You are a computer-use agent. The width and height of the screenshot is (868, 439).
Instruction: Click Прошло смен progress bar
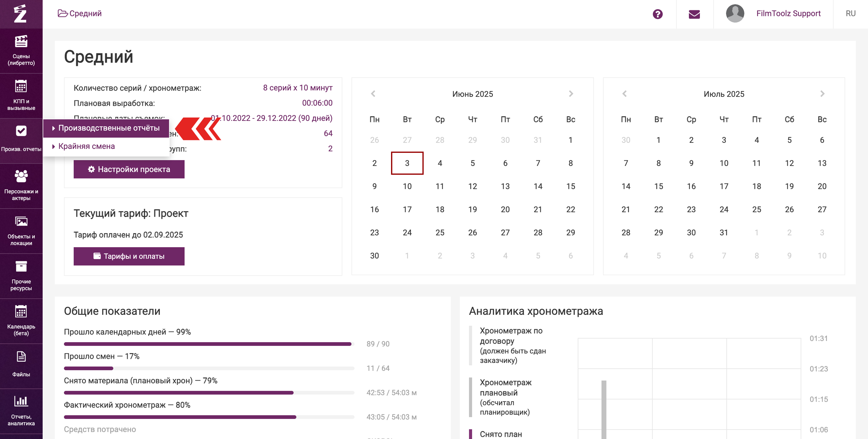tap(209, 368)
